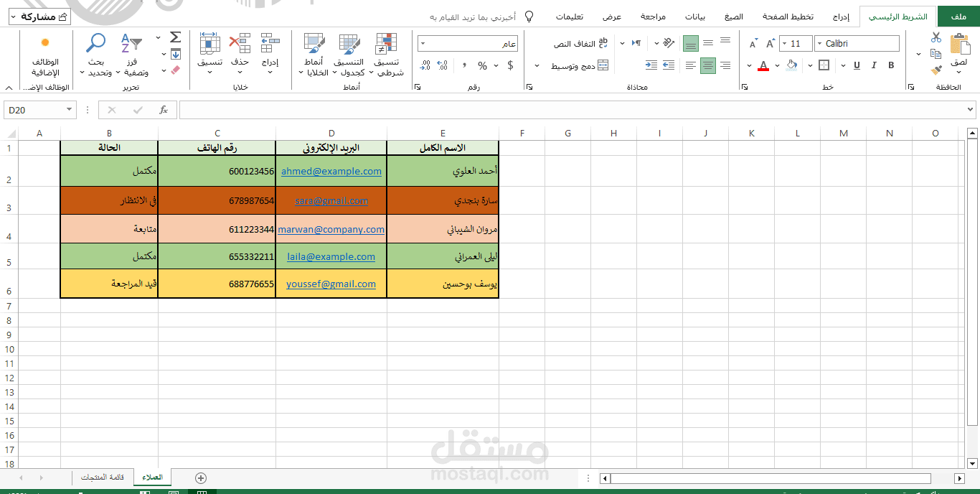Screen dimensions: 980x494
Task: Click the Clear eraser icon
Action: click(x=175, y=70)
